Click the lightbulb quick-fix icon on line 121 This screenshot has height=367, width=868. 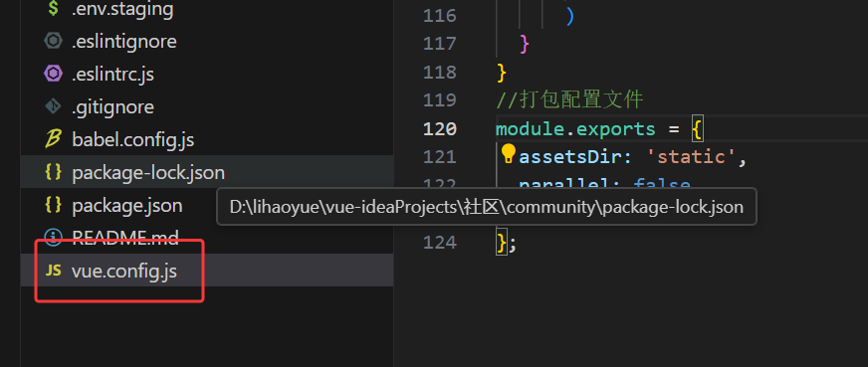[x=509, y=153]
